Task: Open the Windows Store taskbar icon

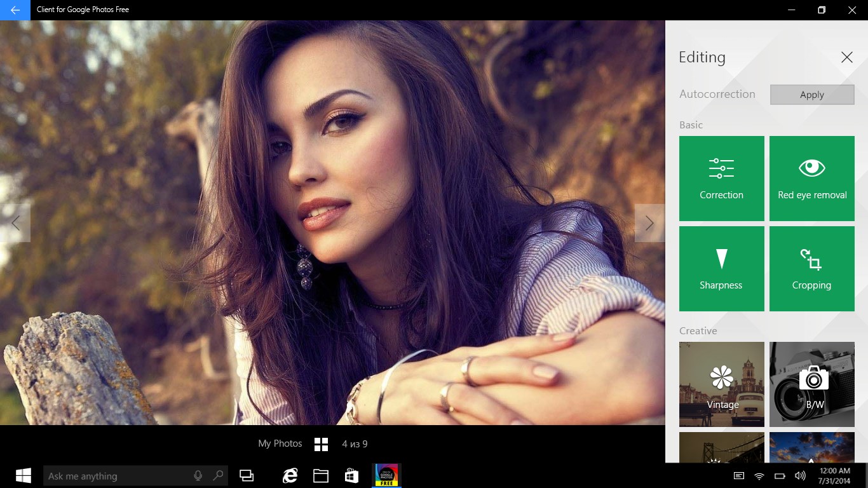Action: click(x=351, y=475)
